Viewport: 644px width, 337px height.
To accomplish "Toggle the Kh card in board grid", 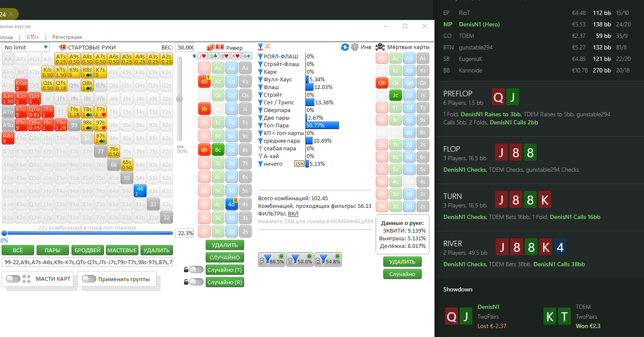I will 204,81.
